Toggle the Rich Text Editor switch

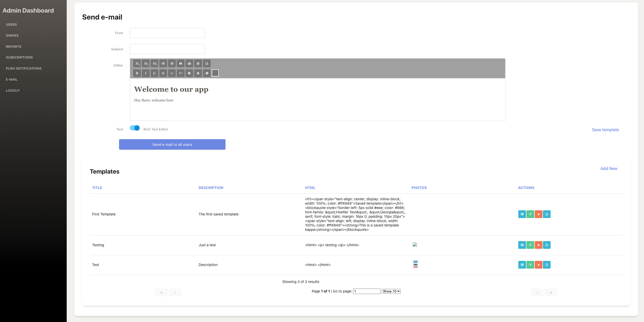click(135, 128)
